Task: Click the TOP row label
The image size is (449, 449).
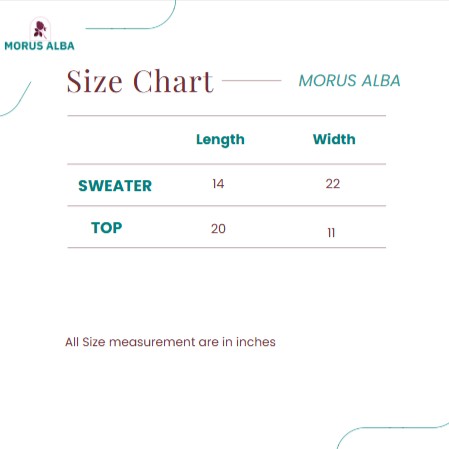Action: (107, 228)
